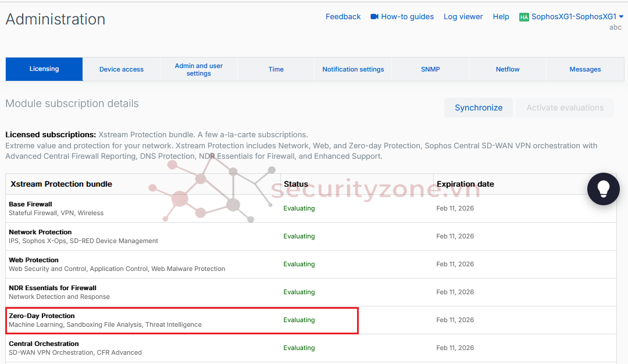This screenshot has height=364, width=628.
Task: Open the SNMP tab
Action: click(x=430, y=69)
